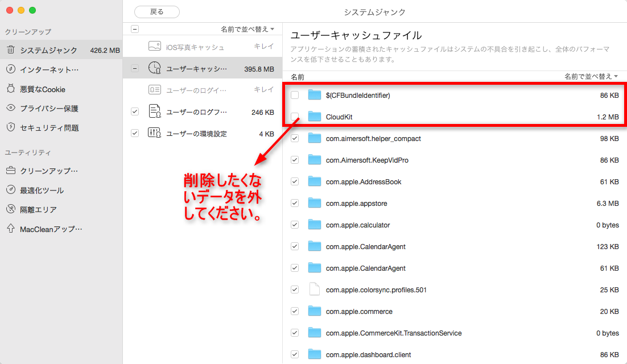Select ユーザーのログイン項目 row
This screenshot has width=627, height=364.
203,90
